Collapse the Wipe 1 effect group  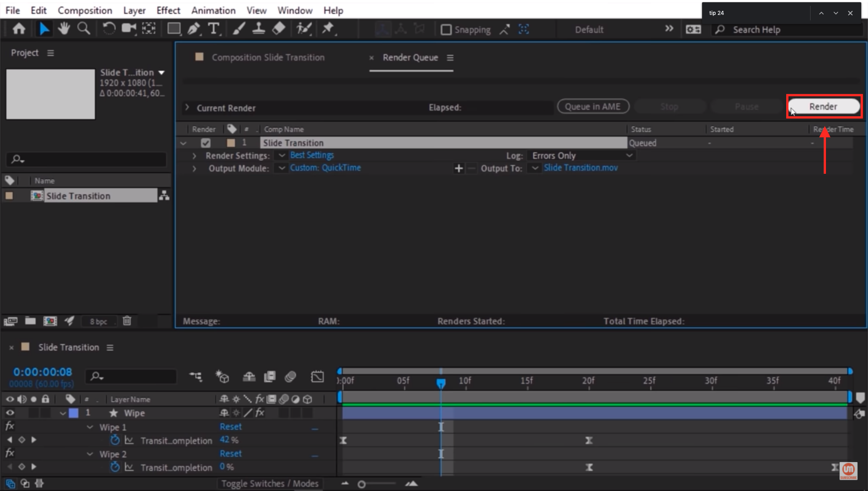tap(90, 427)
